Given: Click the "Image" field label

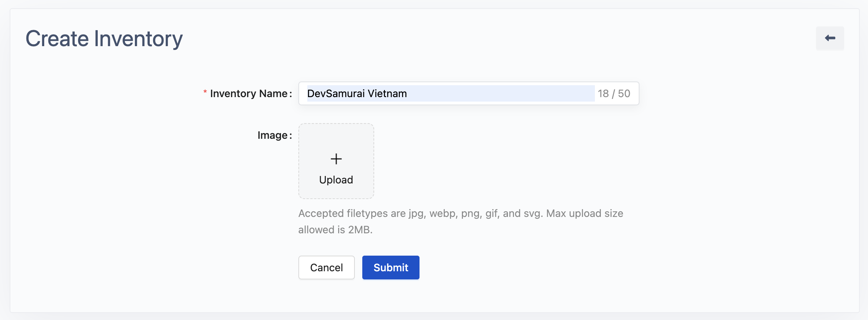Looking at the screenshot, I should pyautogui.click(x=272, y=135).
